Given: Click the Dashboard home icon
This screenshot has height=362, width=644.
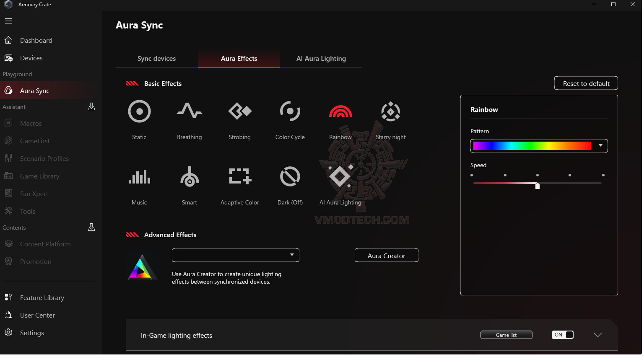Looking at the screenshot, I should click(8, 40).
